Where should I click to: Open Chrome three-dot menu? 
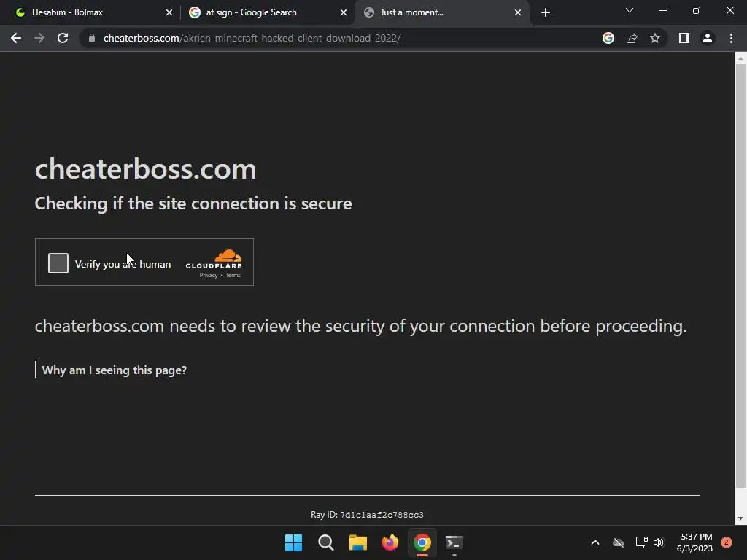coord(731,38)
